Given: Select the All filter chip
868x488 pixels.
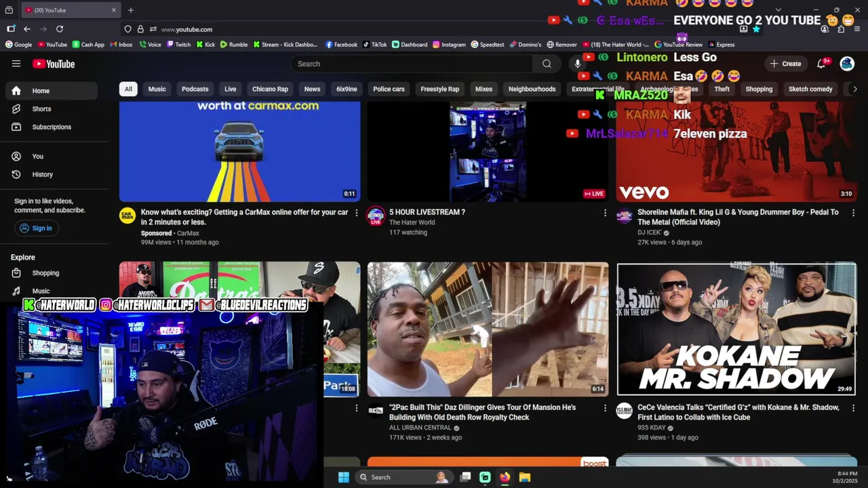Looking at the screenshot, I should pyautogui.click(x=128, y=89).
